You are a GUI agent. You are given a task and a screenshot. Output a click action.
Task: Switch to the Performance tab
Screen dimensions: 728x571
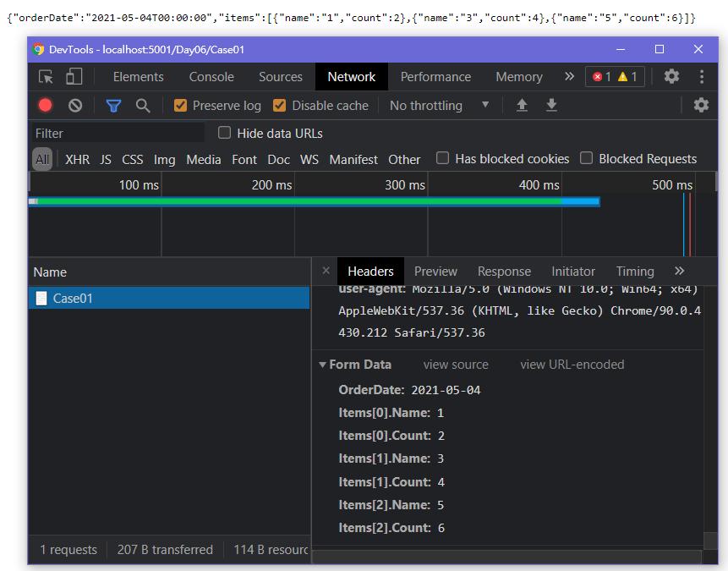click(x=435, y=77)
